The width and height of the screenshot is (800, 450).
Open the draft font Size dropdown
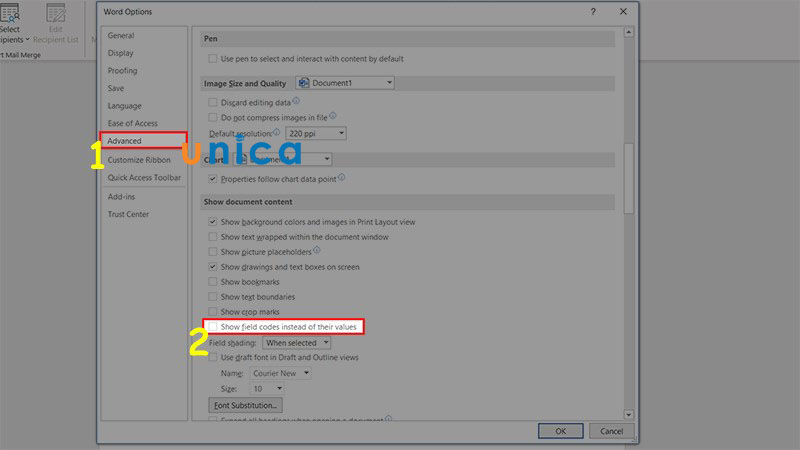click(x=267, y=389)
